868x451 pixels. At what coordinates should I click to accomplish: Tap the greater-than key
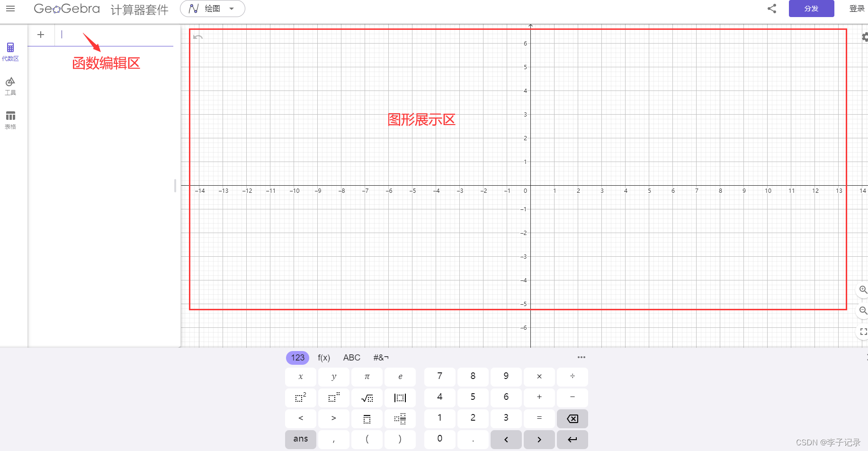[x=334, y=418]
